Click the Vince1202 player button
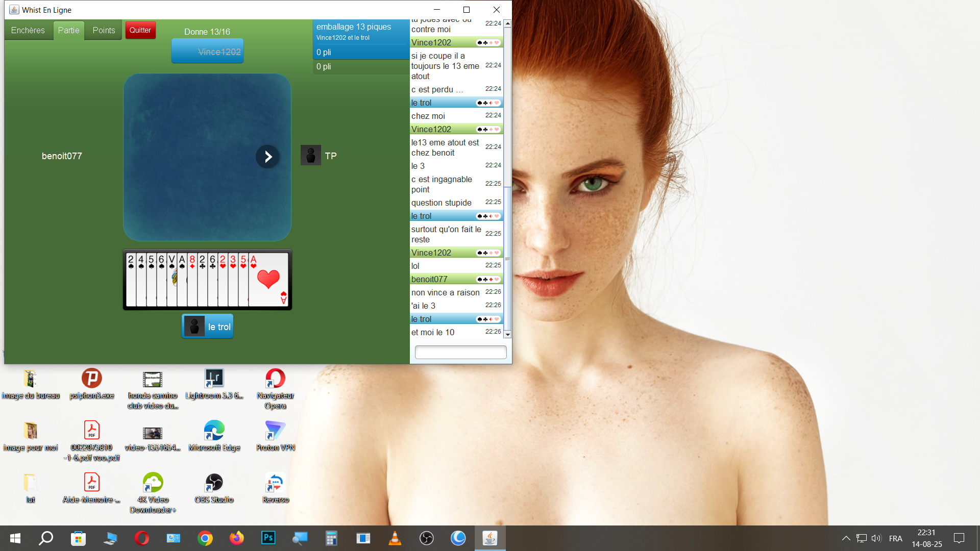The height and width of the screenshot is (551, 980). click(207, 52)
